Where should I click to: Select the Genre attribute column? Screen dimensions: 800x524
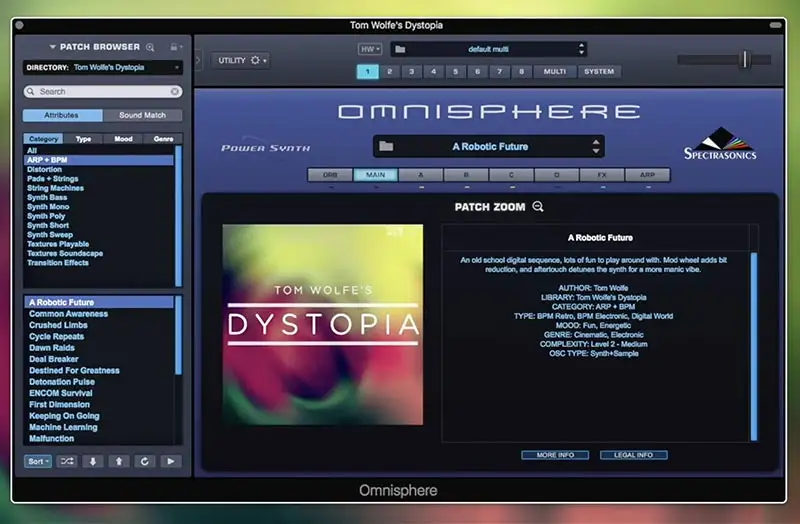(163, 139)
